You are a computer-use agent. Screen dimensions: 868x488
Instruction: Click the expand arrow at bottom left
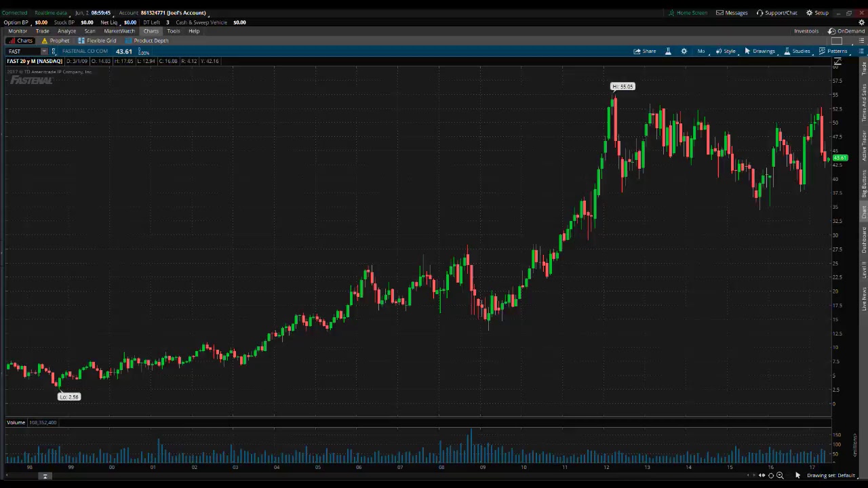[45, 476]
